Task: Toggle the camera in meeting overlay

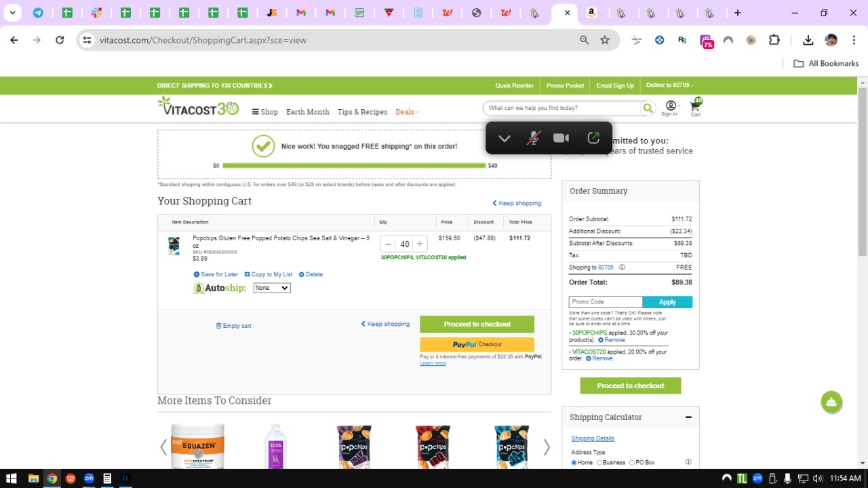Action: coord(561,138)
